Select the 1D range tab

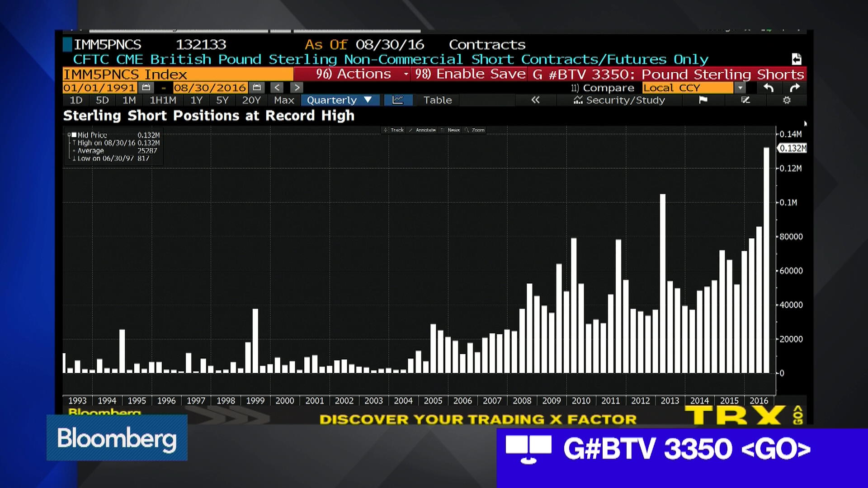76,100
